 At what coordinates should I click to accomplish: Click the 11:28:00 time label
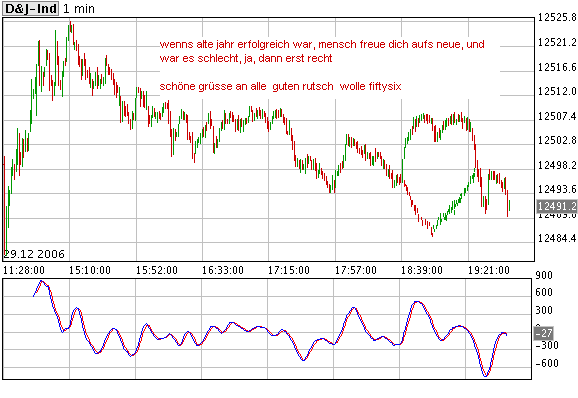click(24, 270)
